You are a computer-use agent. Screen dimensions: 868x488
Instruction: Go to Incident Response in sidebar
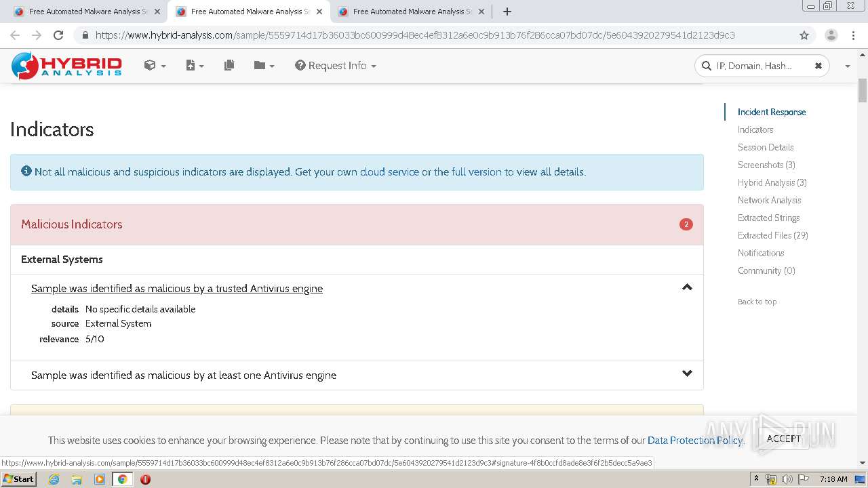click(x=772, y=112)
